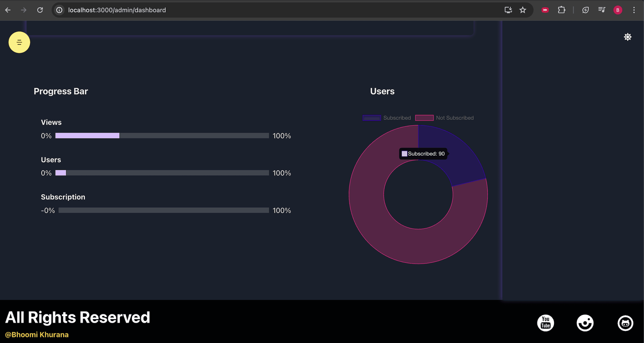Click the browser forward arrow

pos(24,10)
